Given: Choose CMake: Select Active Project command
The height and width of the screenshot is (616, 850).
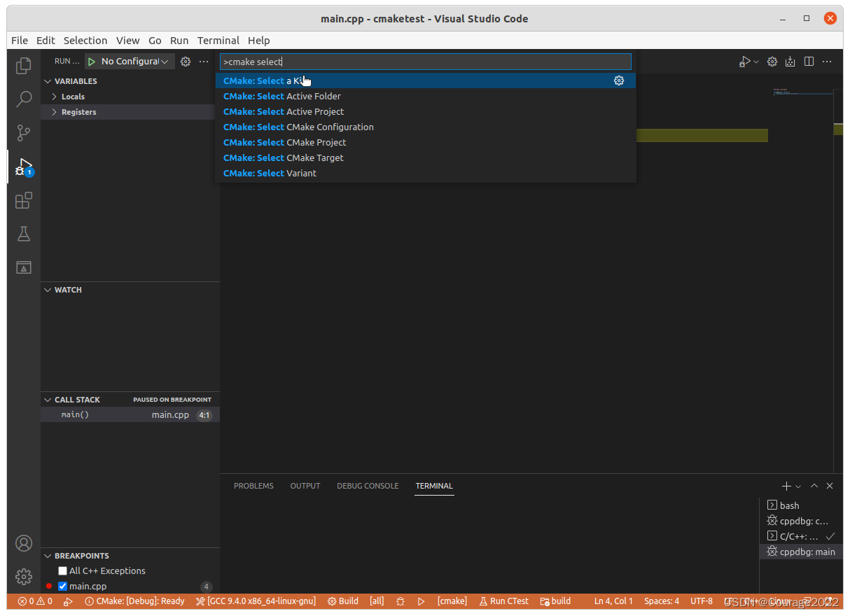Looking at the screenshot, I should pos(426,111).
